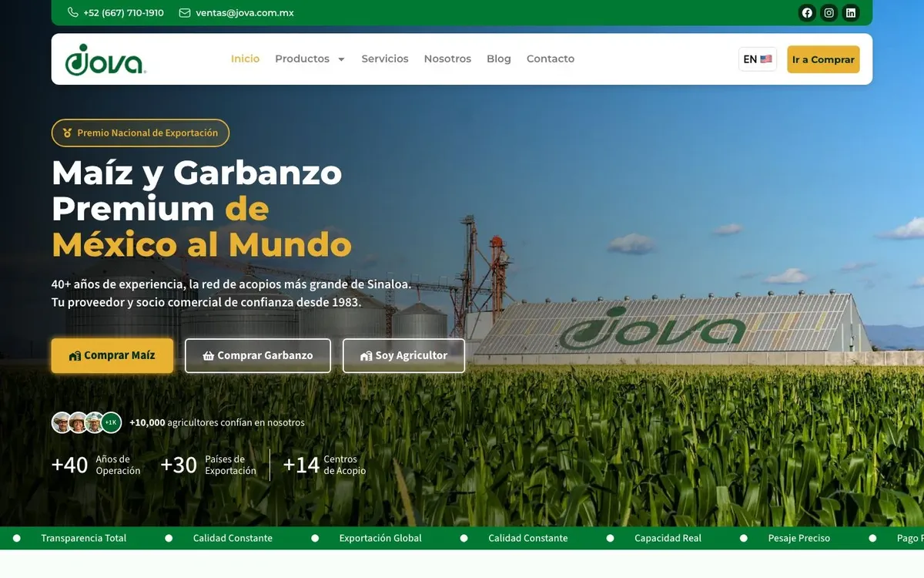This screenshot has height=578, width=924.
Task: Click the medal icon in award badge
Action: tap(67, 133)
